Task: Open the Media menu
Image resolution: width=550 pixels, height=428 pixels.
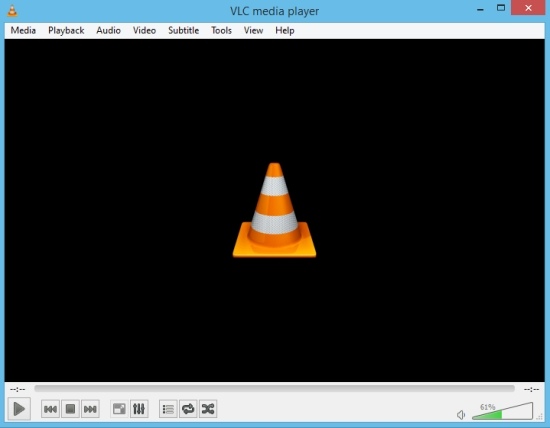Action: 23,31
